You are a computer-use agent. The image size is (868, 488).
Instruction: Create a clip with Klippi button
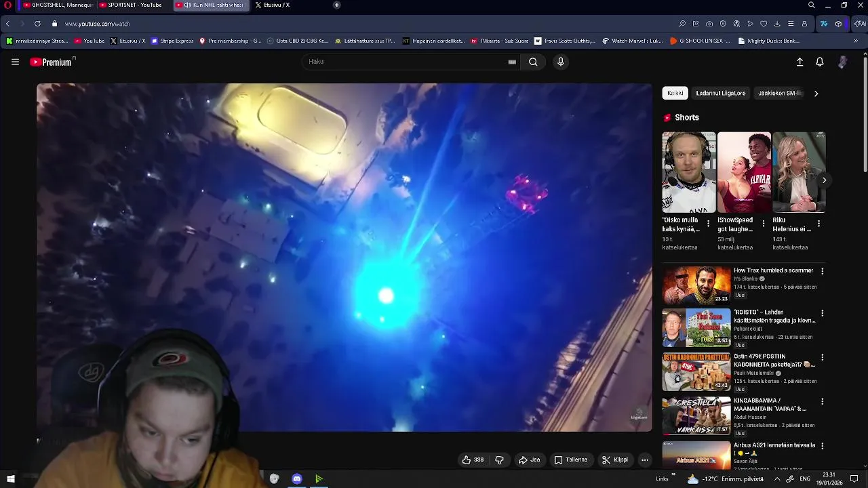[x=614, y=460]
